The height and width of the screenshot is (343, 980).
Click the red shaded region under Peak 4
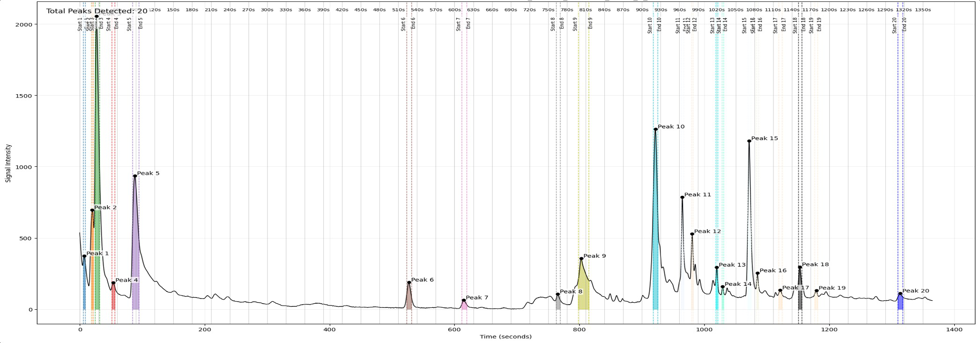pos(113,298)
